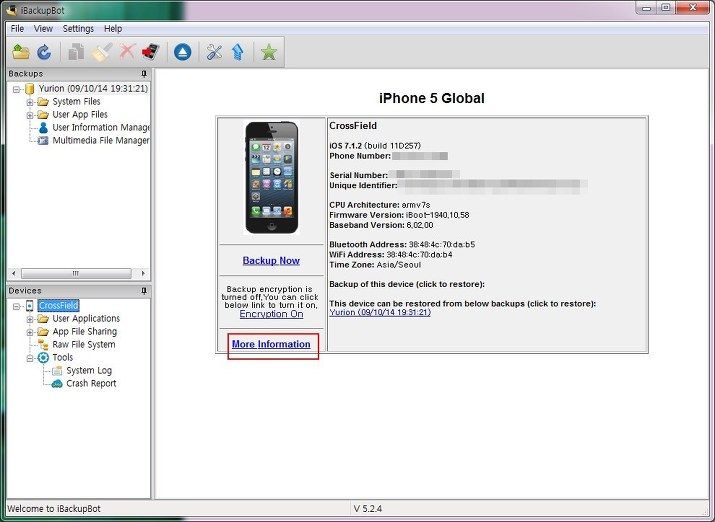Click the Crash Report cloud icon
Viewport: 715px width, 522px height.
[57, 384]
